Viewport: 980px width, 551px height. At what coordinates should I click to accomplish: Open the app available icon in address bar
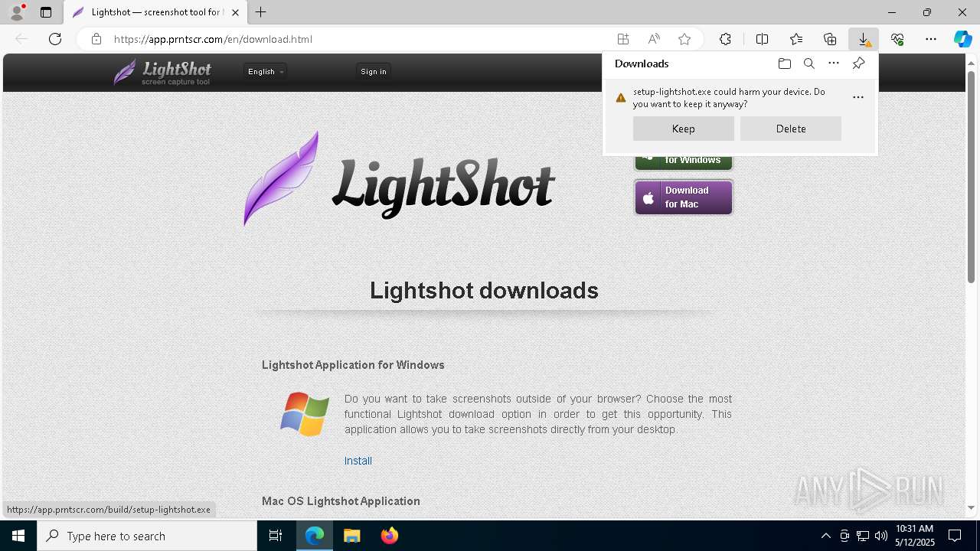point(623,39)
